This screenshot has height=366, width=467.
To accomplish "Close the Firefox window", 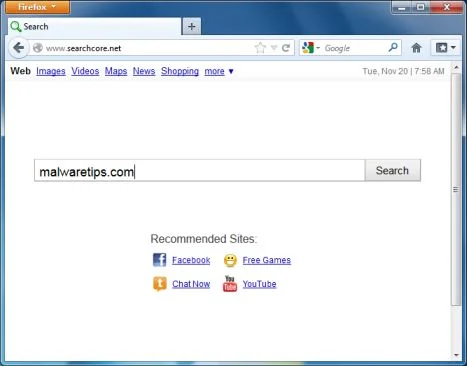I will (447, 7).
